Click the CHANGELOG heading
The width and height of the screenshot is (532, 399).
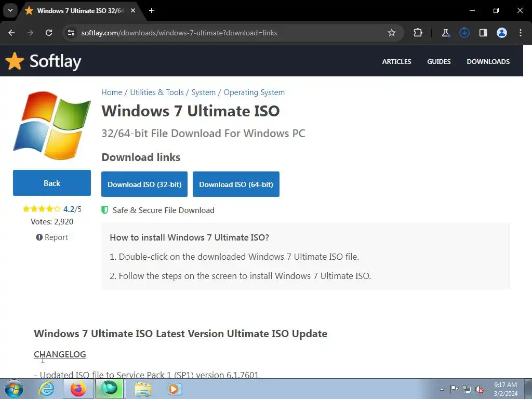click(x=60, y=354)
